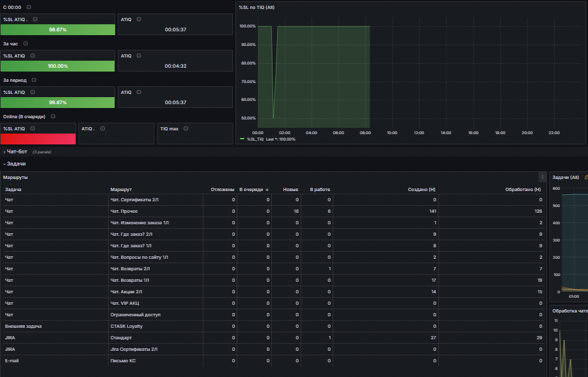Click the 98.67% green bar under "С 00:00"

coord(58,29)
